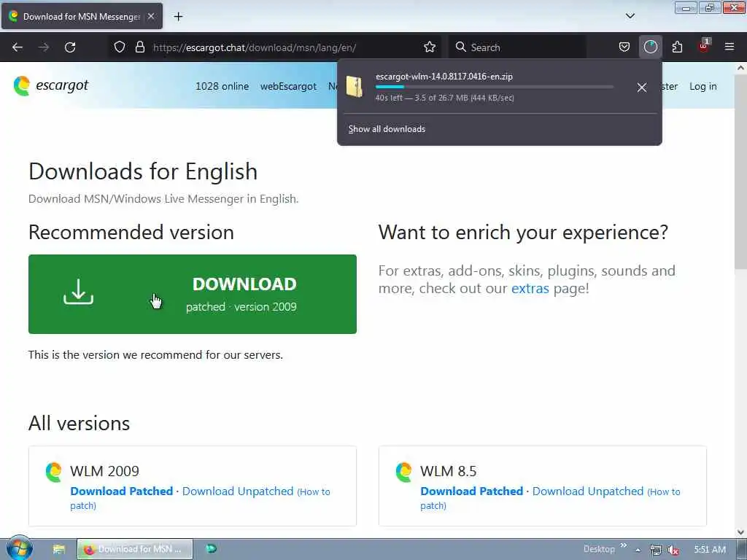Cancel the escargot-wlm zip download
747x560 pixels.
pos(642,87)
